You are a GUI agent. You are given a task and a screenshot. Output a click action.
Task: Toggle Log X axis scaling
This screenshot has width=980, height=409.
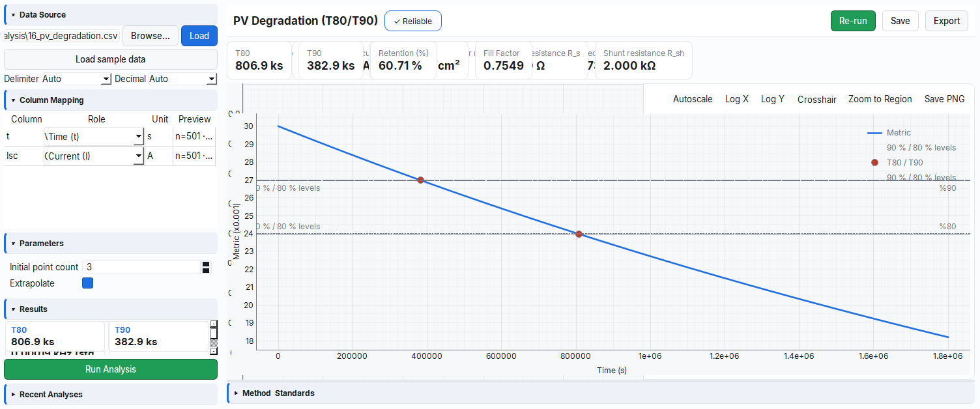(737, 99)
